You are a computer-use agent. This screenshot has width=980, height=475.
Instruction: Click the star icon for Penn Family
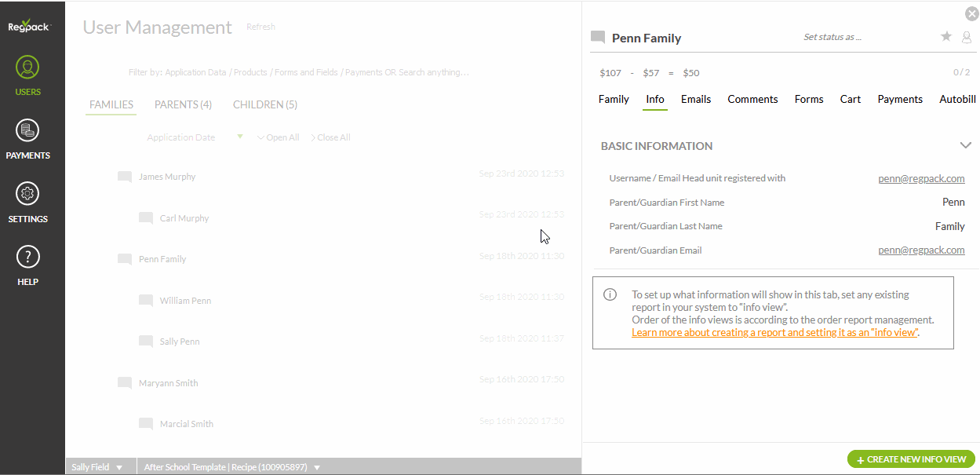click(x=946, y=37)
